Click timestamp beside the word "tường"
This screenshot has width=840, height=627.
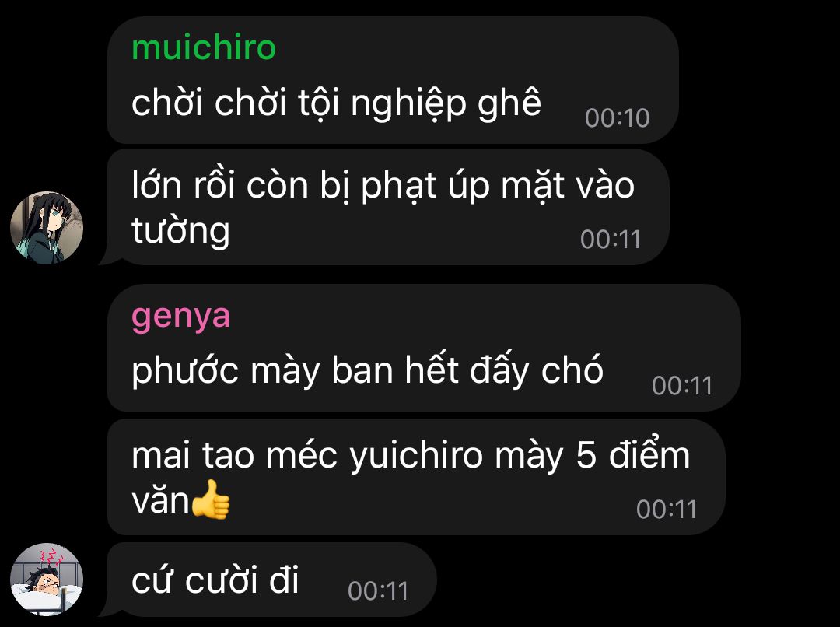tap(611, 240)
